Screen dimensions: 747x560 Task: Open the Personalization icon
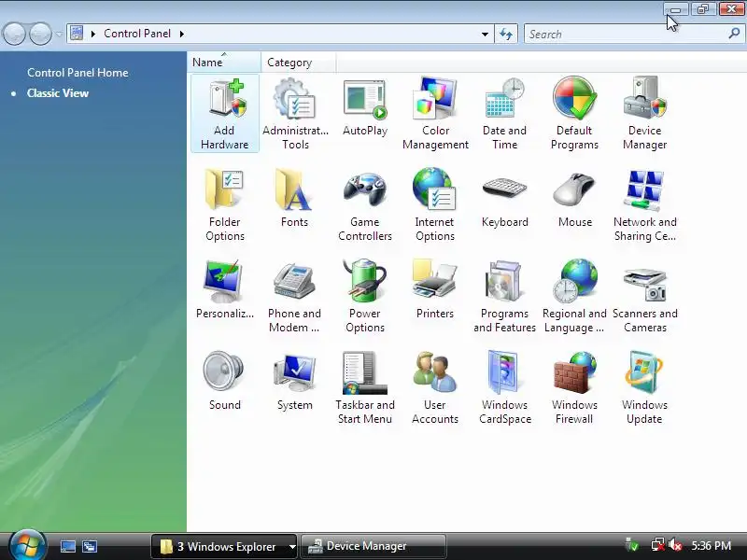(x=224, y=290)
